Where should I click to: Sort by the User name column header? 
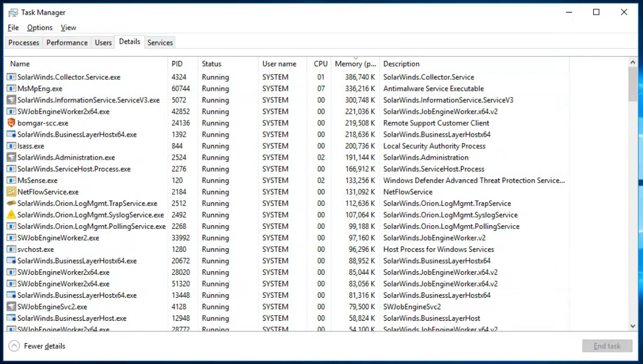tap(282, 64)
